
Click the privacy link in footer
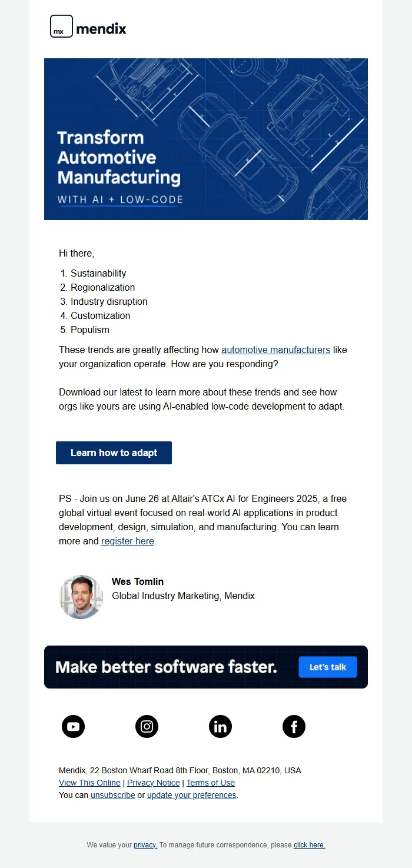coord(145,845)
